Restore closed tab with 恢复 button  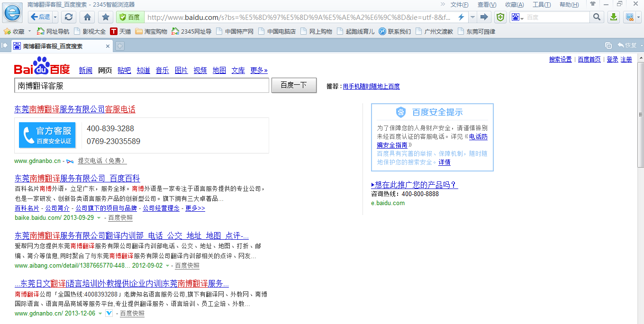pyautogui.click(x=627, y=45)
